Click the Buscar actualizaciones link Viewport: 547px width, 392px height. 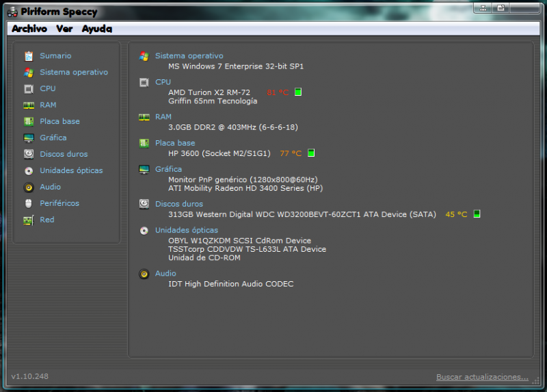click(482, 377)
